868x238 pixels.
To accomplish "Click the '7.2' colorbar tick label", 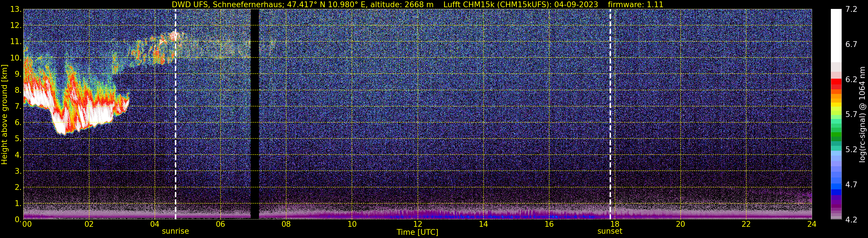I will (851, 10).
